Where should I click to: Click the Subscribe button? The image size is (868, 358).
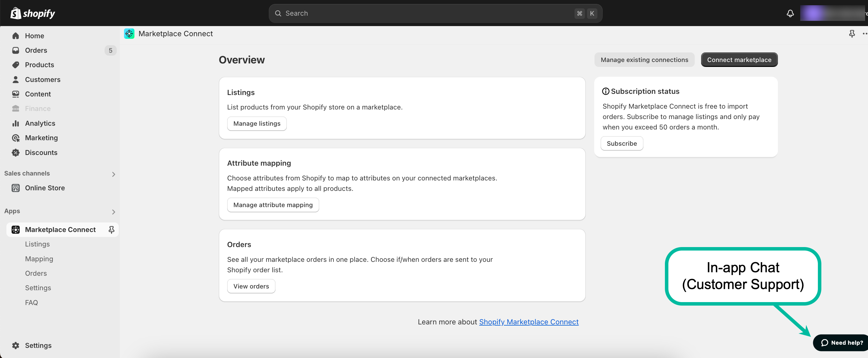tap(622, 143)
